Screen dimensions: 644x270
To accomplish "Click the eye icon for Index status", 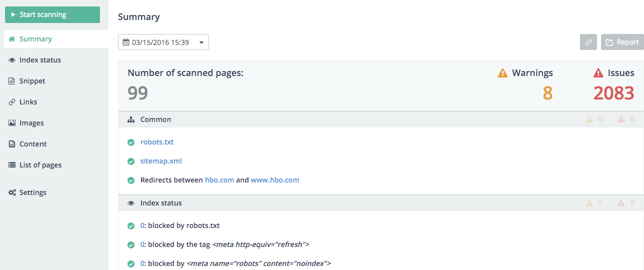I will (12, 60).
